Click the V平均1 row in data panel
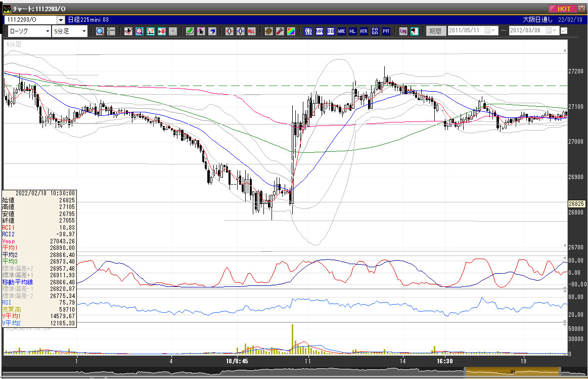Screen dimensions: 588x379 coord(39,316)
